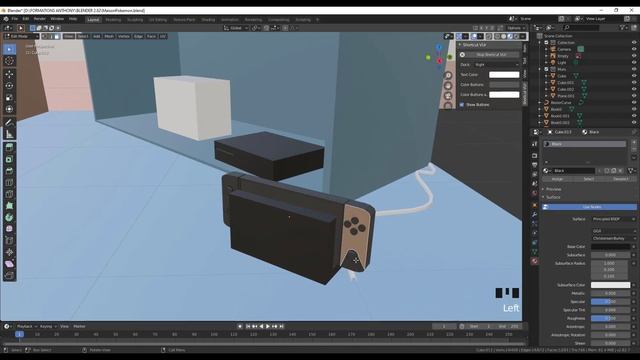Choose the Rotate tool in toolbar
Screen dimensions: 640x360
(x=9, y=86)
